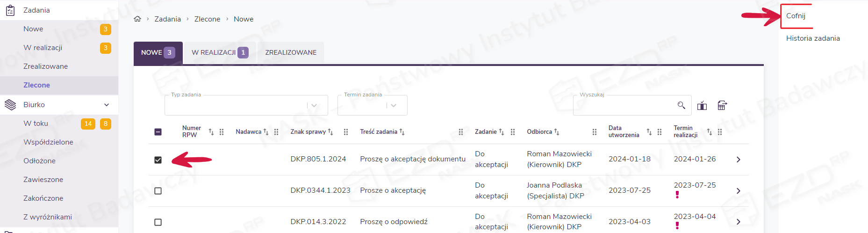
Task: Open row arrow for DKP.805.1.2024 task
Action: 738,160
